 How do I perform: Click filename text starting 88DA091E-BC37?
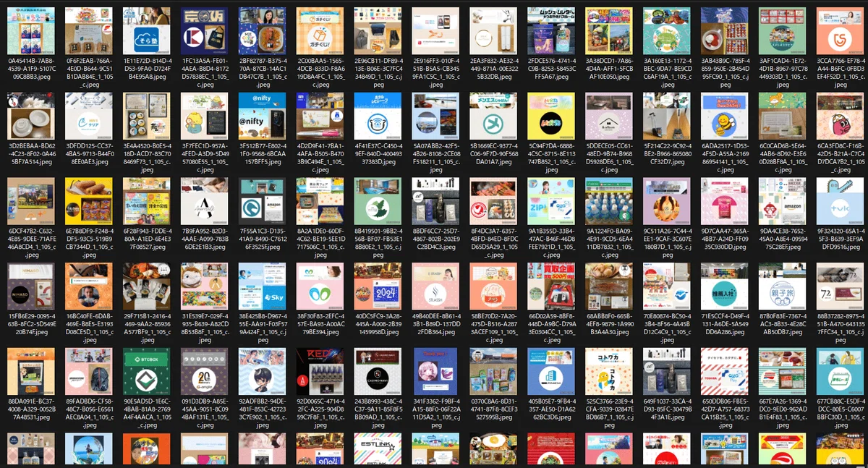click(31, 409)
